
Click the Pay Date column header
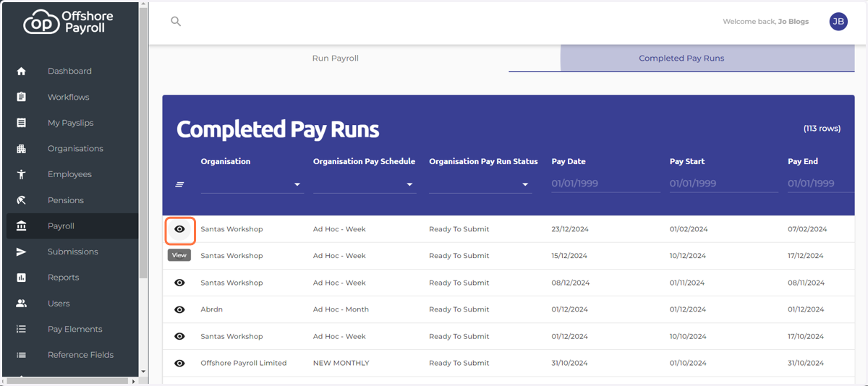pyautogui.click(x=569, y=161)
